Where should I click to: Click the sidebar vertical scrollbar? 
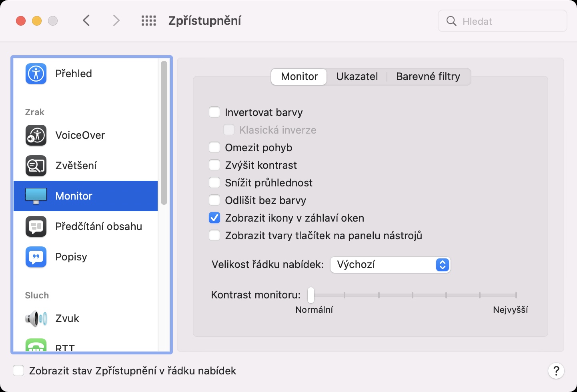click(x=164, y=133)
